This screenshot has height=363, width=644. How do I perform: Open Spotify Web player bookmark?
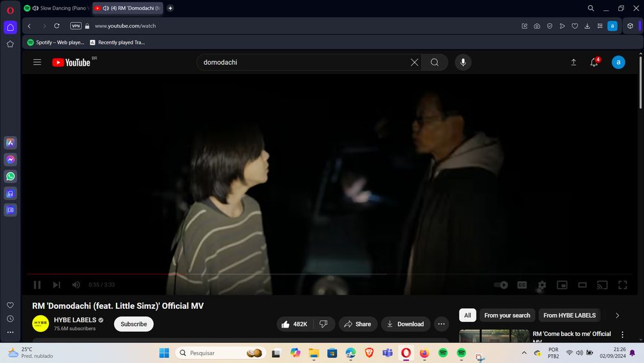click(x=56, y=43)
